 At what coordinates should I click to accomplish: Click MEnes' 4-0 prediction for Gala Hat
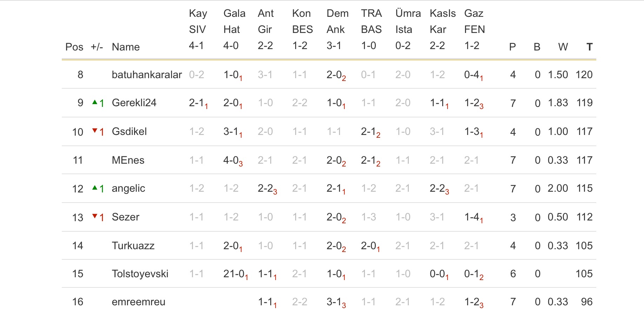(232, 161)
